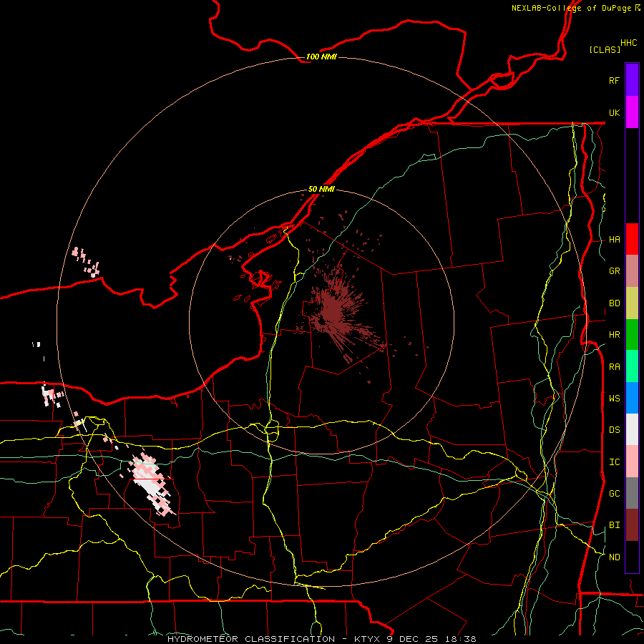Screen dimensions: 644x644
Task: Click the 'IC' legend label
Action: click(x=615, y=462)
